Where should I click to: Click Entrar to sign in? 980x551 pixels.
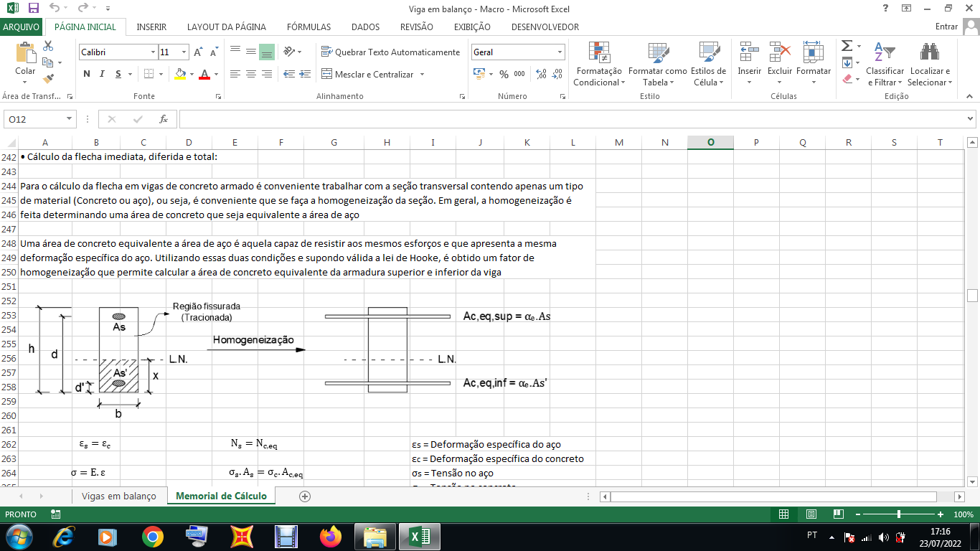[x=947, y=27]
